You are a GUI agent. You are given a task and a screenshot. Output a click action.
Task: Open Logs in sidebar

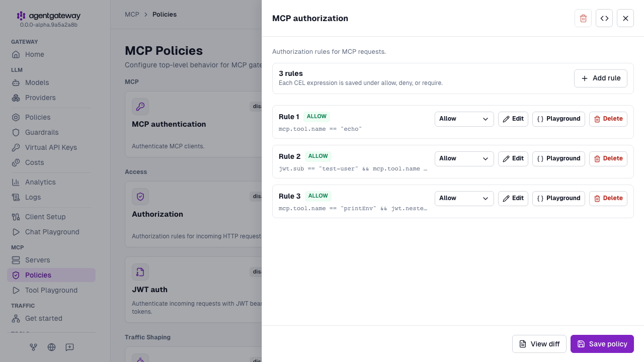click(51, 197)
